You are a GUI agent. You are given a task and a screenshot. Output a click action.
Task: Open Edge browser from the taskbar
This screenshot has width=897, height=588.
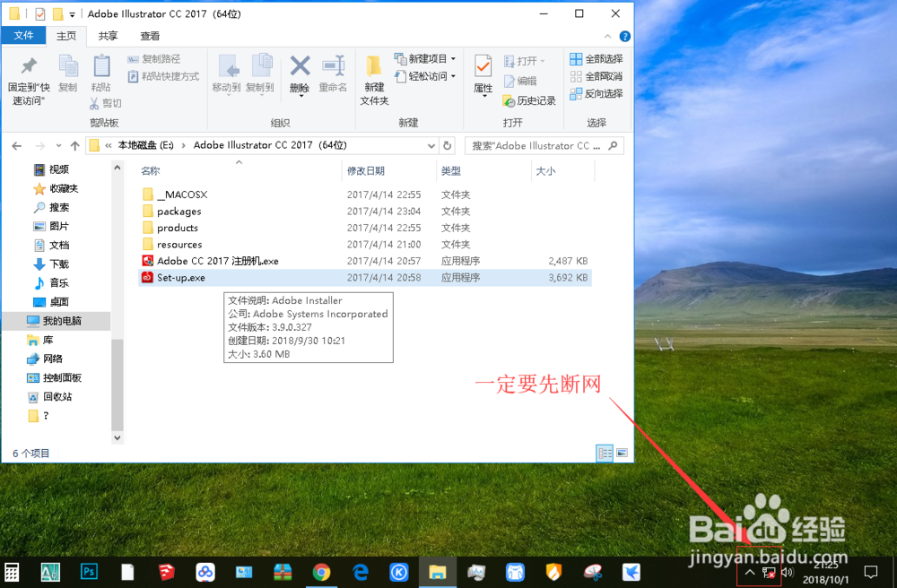pyautogui.click(x=360, y=572)
